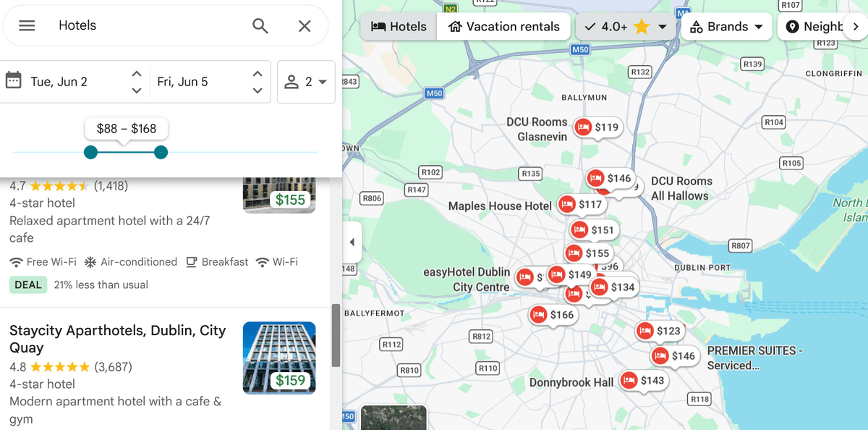Select the $123 hotel map pin
Screen dimensions: 868x430
pos(658,331)
